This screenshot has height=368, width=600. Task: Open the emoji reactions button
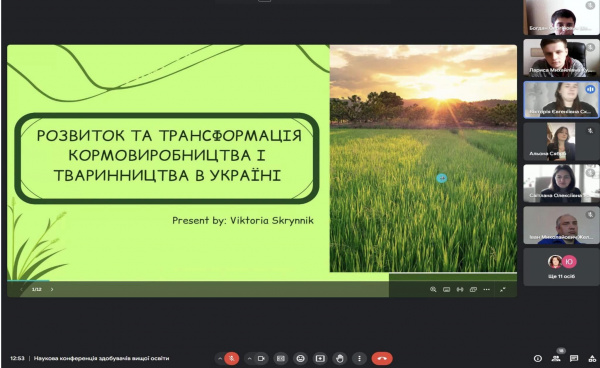[301, 358]
